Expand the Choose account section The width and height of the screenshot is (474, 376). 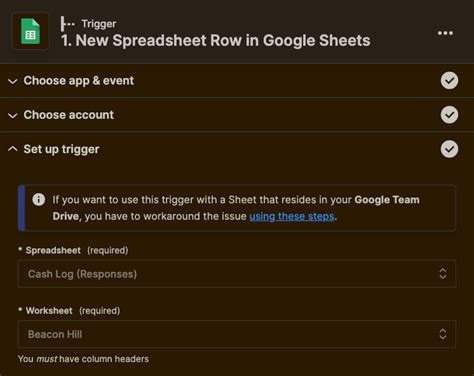(x=13, y=115)
